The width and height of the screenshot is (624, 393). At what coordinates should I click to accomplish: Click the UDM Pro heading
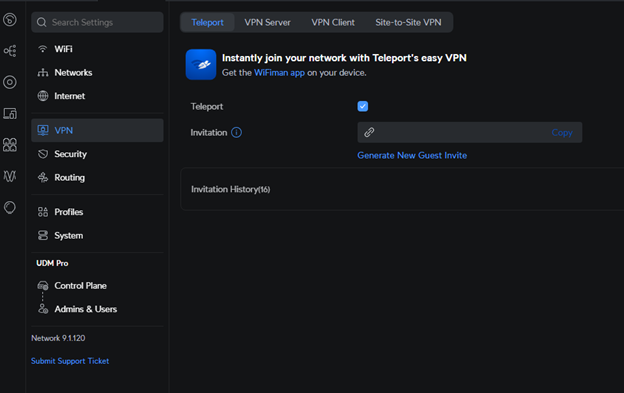(x=52, y=263)
